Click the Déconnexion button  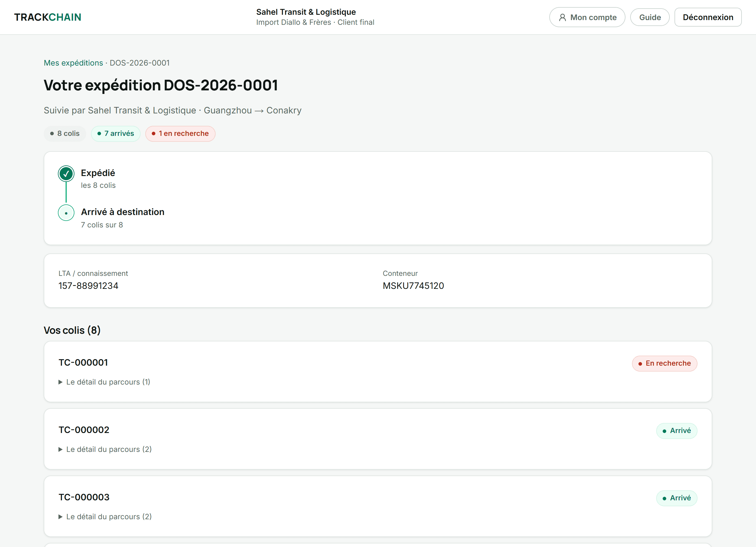point(708,17)
